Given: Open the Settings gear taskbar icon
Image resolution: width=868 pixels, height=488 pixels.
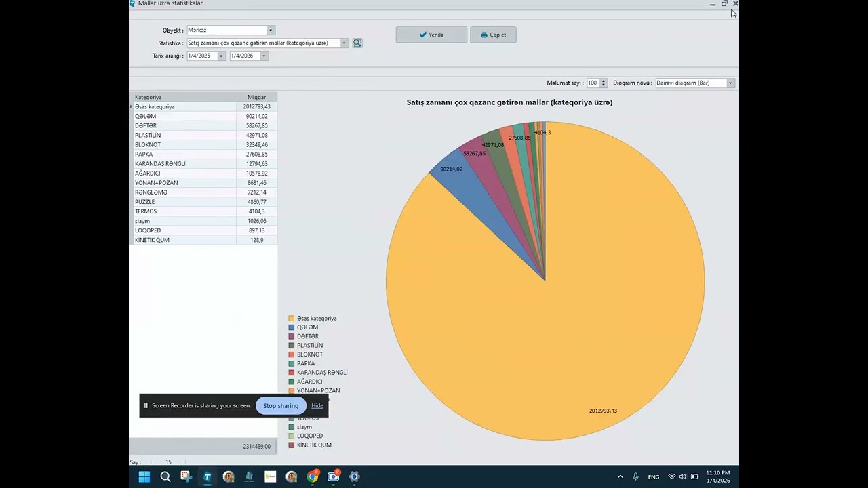Looking at the screenshot, I should point(354,476).
